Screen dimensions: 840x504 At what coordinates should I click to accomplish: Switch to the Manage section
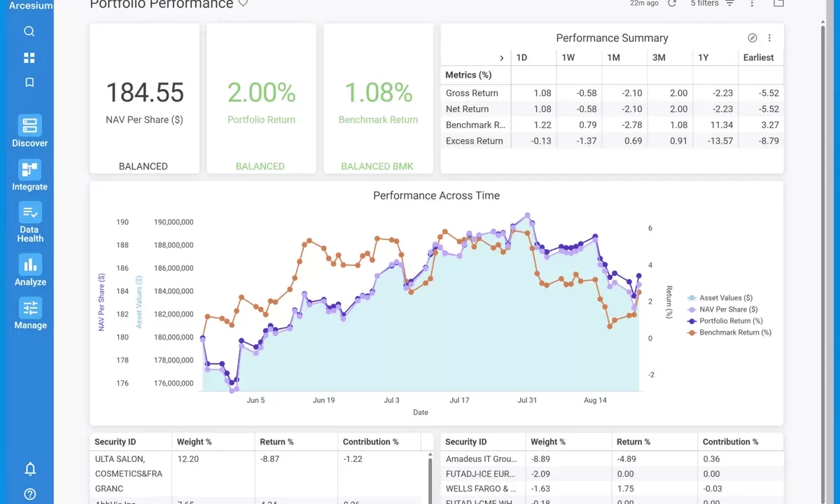(30, 313)
